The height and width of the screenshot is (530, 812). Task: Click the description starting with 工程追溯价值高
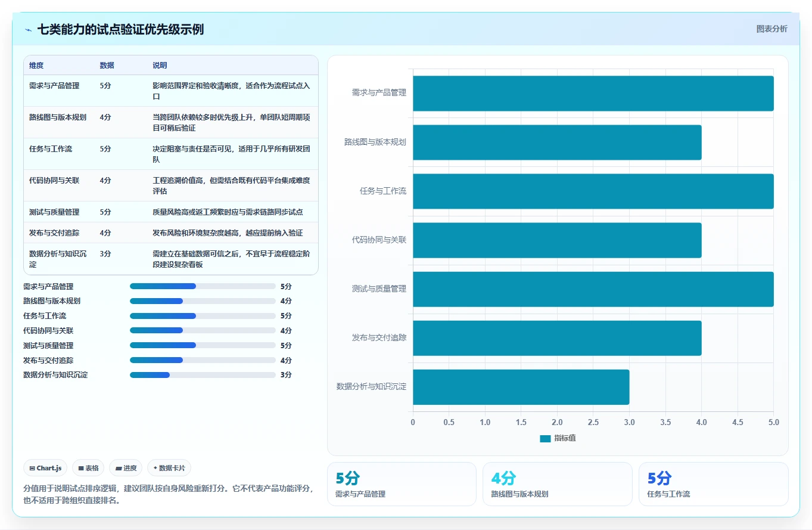(231, 186)
